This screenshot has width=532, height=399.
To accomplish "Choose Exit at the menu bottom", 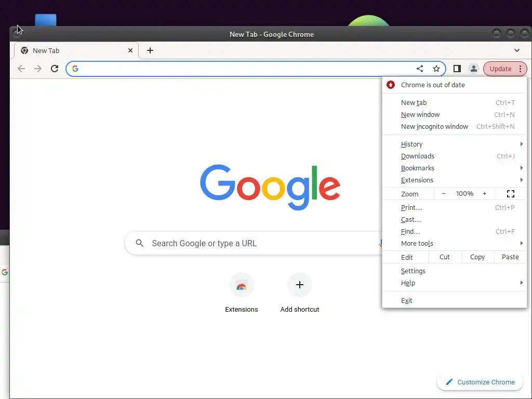I will tap(455, 301).
